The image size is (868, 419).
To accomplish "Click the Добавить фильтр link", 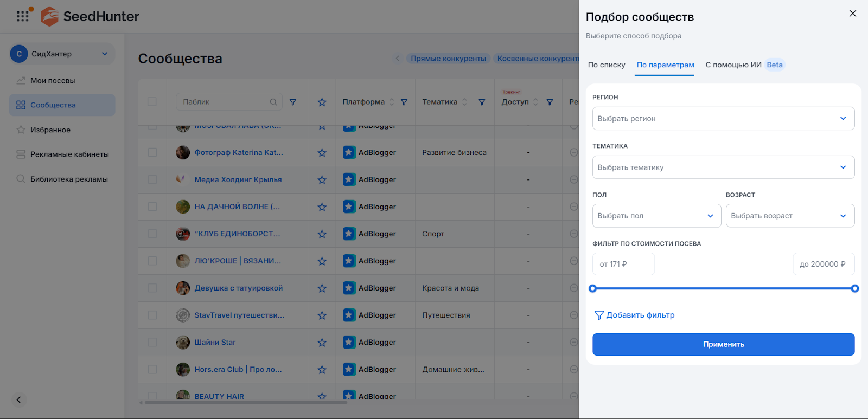I will click(x=635, y=315).
